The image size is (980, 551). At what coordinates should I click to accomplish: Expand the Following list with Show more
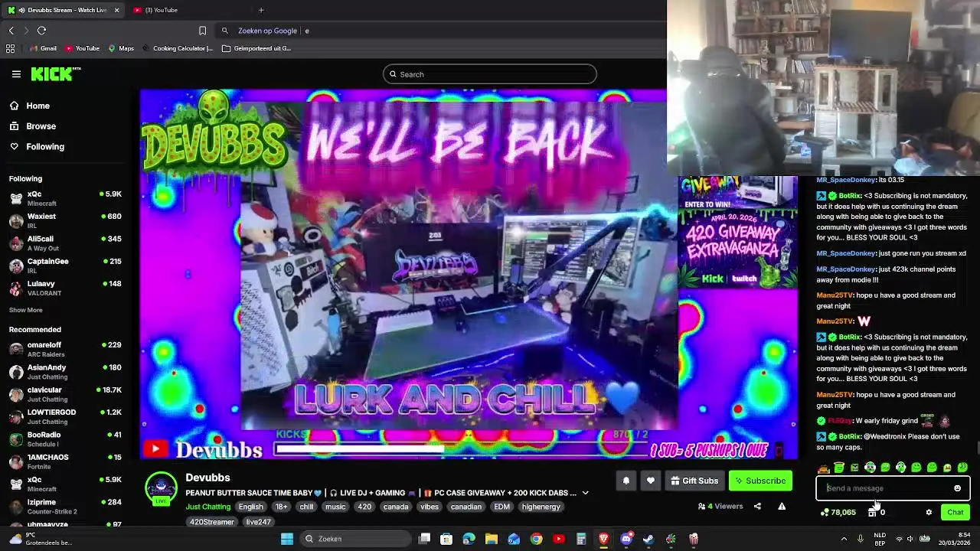(25, 310)
